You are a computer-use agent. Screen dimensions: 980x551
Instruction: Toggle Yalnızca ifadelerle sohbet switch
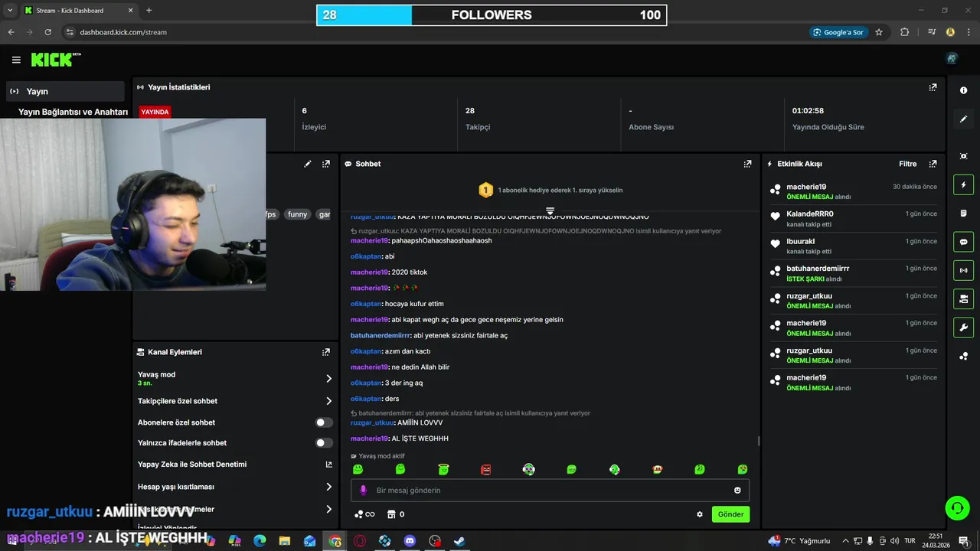(x=324, y=443)
